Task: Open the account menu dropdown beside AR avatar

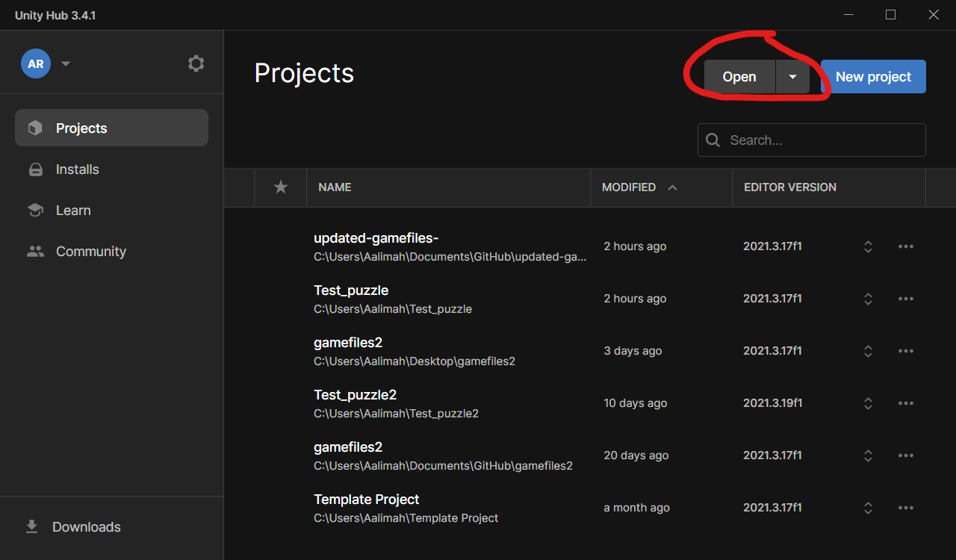Action: (65, 63)
